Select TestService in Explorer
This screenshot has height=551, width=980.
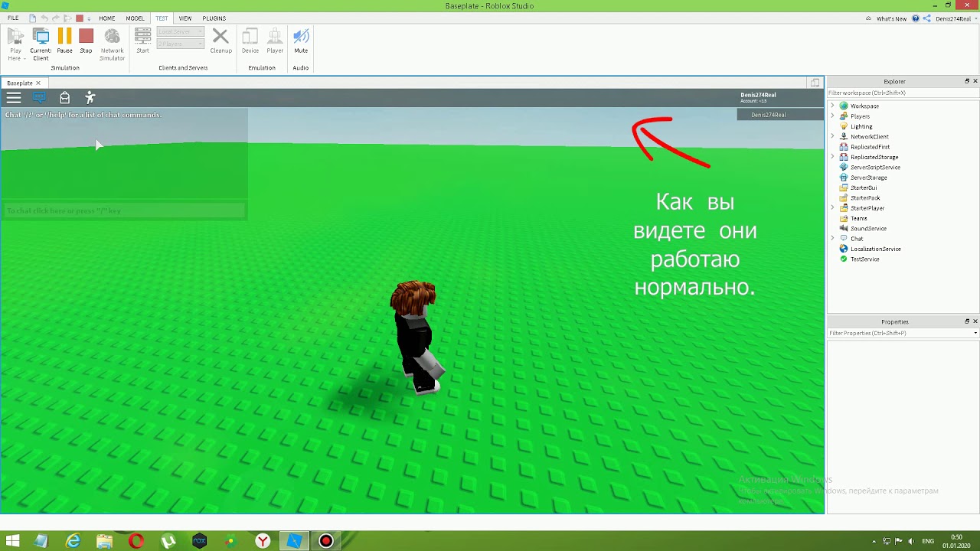[x=864, y=259]
